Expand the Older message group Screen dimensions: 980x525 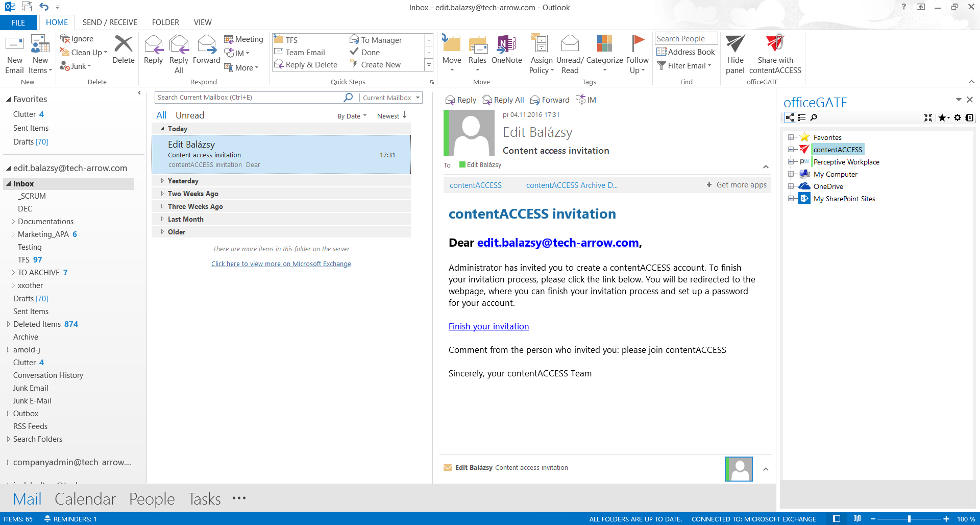click(x=162, y=232)
